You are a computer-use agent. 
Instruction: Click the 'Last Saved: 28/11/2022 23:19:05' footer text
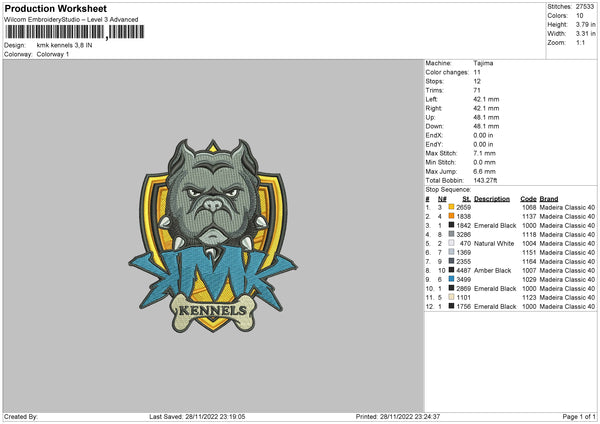197,417
